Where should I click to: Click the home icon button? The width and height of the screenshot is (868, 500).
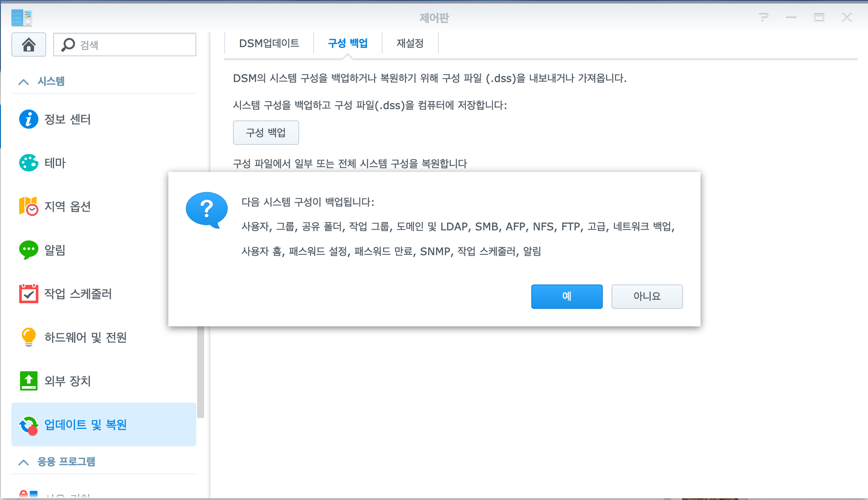click(x=29, y=45)
